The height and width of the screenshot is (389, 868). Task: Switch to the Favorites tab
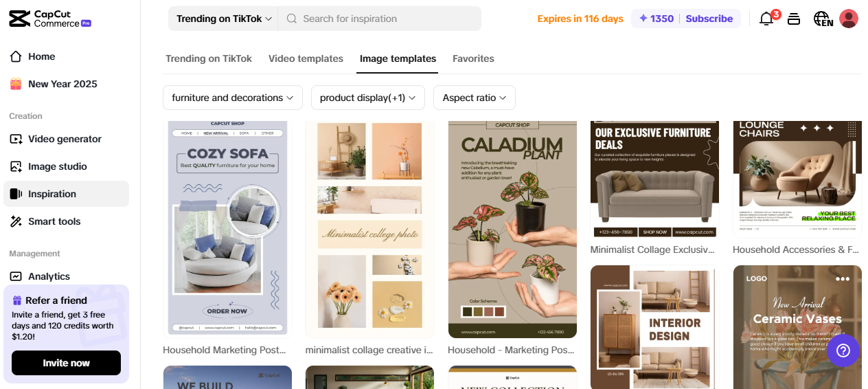473,58
